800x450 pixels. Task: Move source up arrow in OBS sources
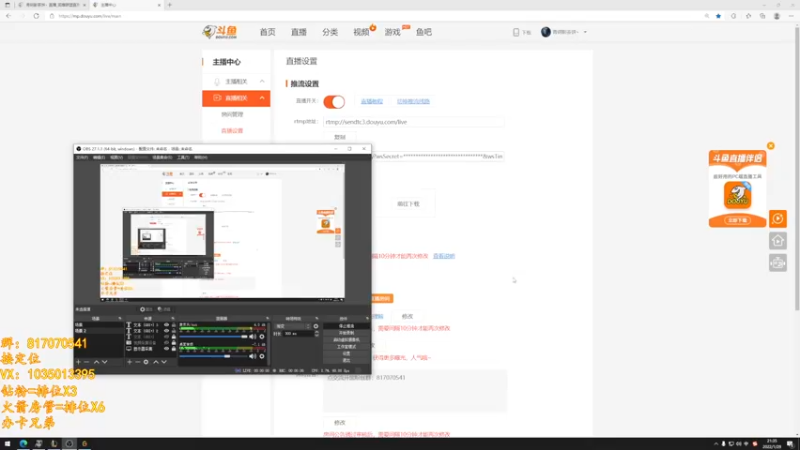156,362
